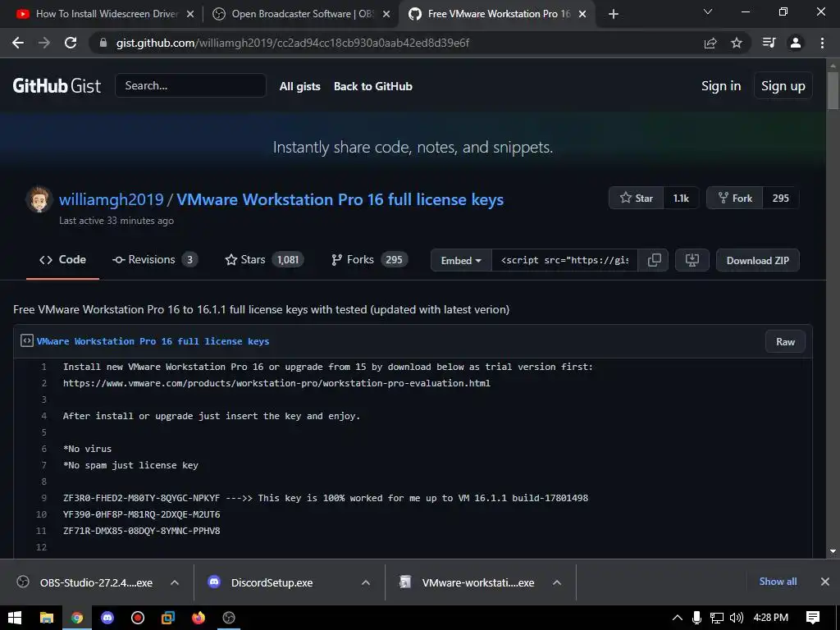View the 1.1k stargazers count
The image size is (840, 630).
(x=681, y=199)
